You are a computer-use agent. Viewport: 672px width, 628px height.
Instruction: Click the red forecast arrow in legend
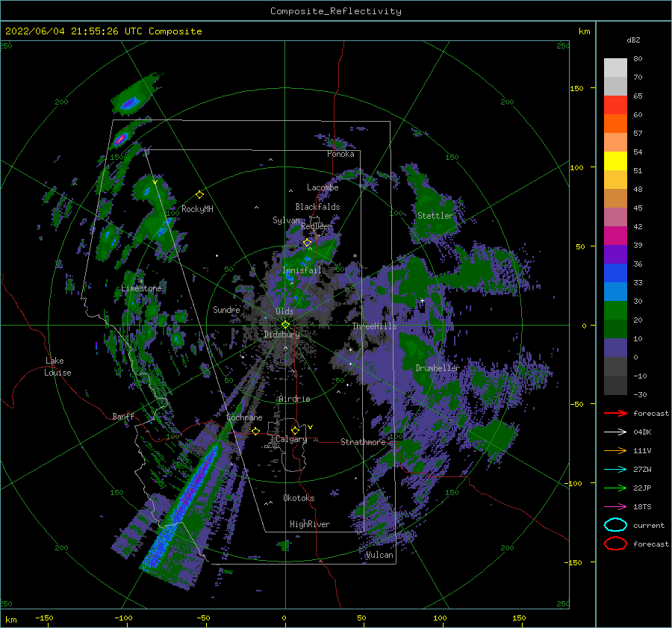[615, 413]
